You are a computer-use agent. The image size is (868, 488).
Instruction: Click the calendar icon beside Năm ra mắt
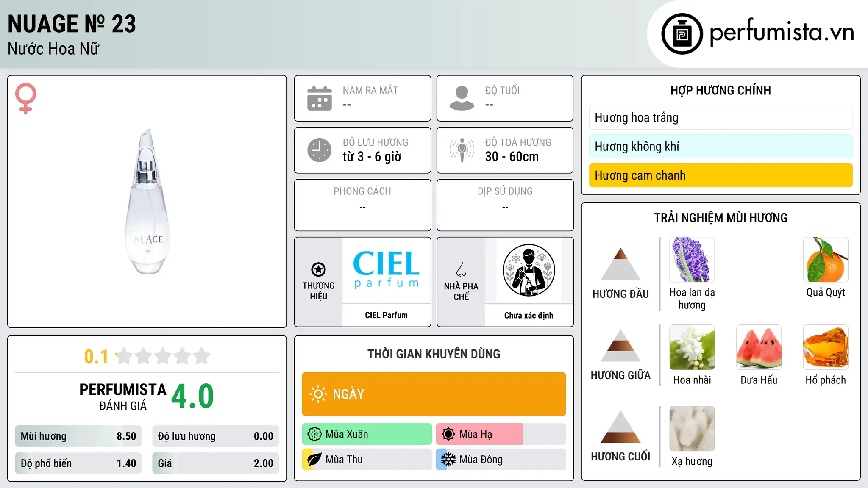coord(320,98)
